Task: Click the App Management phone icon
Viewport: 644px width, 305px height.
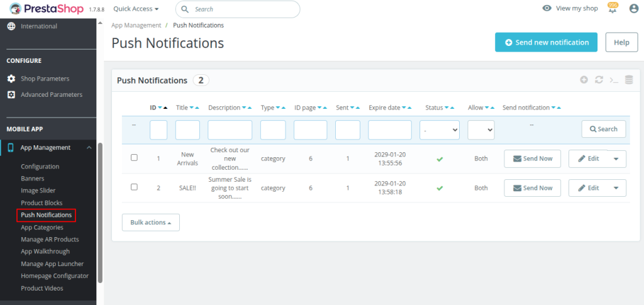Action: click(x=11, y=147)
